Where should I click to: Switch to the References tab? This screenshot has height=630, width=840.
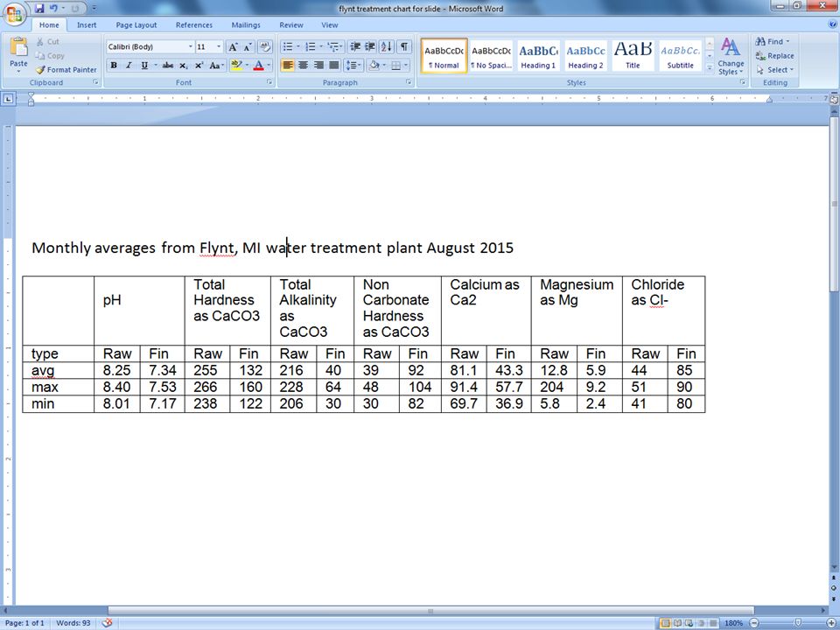click(194, 24)
